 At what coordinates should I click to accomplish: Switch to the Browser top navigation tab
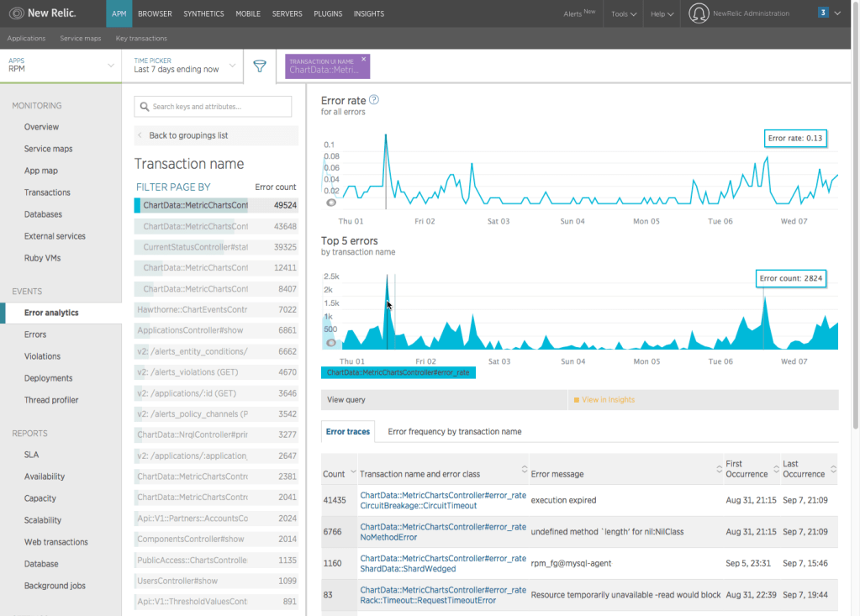tap(155, 14)
